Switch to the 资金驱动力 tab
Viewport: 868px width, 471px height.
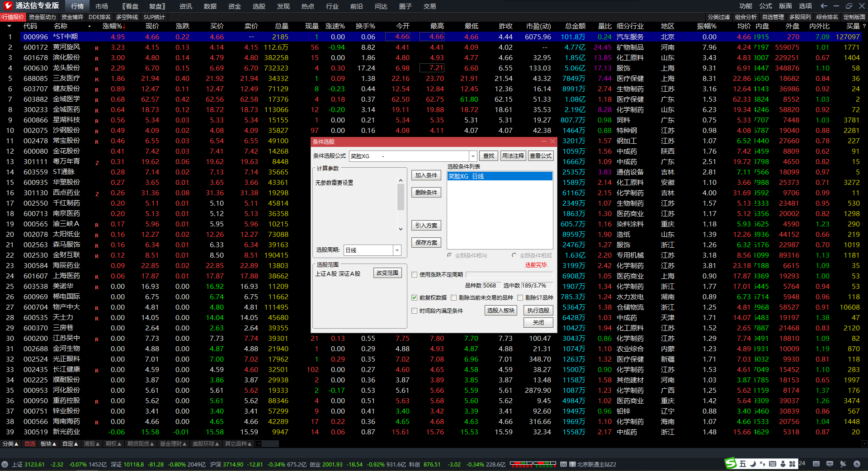tap(42, 17)
